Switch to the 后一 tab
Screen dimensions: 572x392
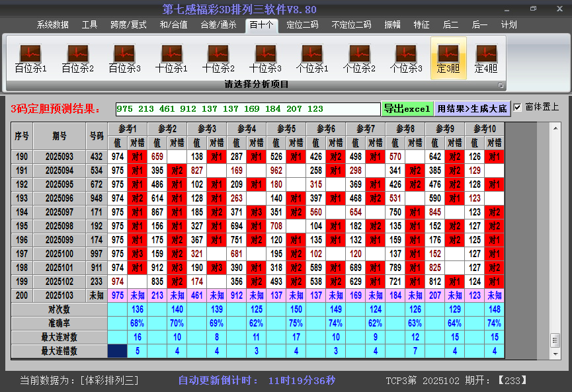click(479, 25)
